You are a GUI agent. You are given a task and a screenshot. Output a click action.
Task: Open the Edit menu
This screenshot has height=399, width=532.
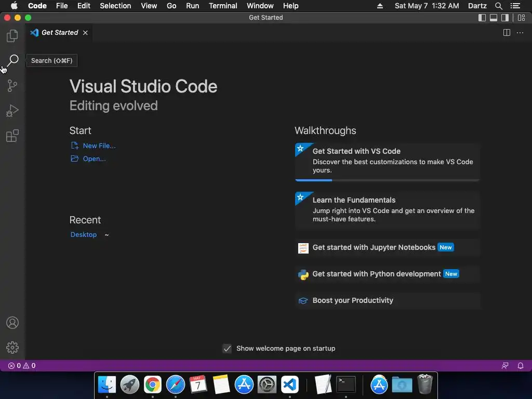pyautogui.click(x=84, y=6)
